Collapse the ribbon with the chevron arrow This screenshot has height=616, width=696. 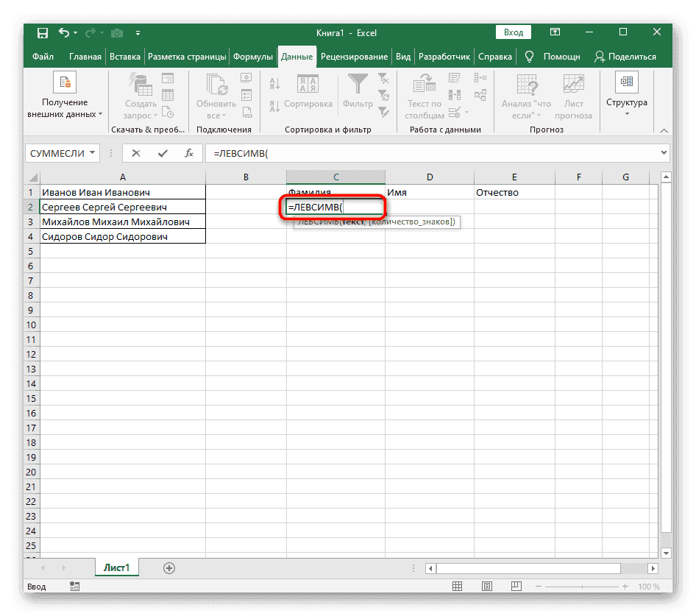tap(663, 130)
